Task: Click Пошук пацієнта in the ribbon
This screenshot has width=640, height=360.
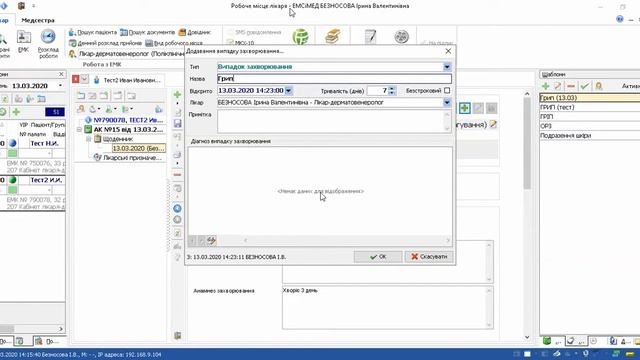Action: (x=93, y=32)
